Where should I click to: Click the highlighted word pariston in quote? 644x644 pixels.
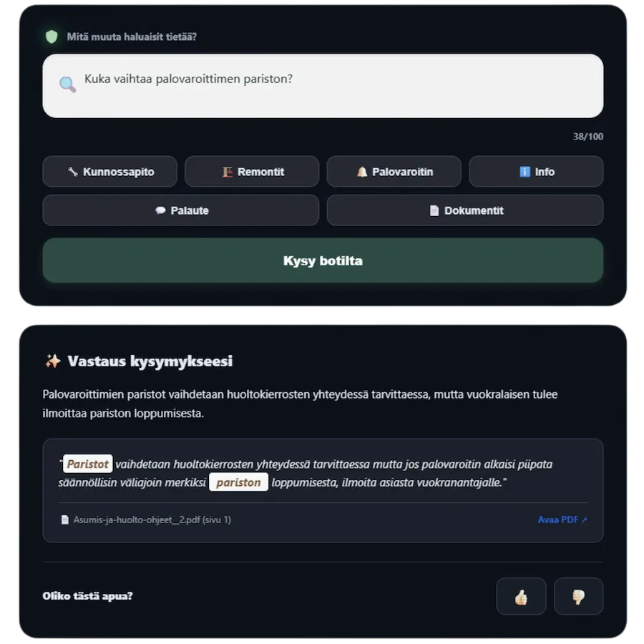coord(238,482)
